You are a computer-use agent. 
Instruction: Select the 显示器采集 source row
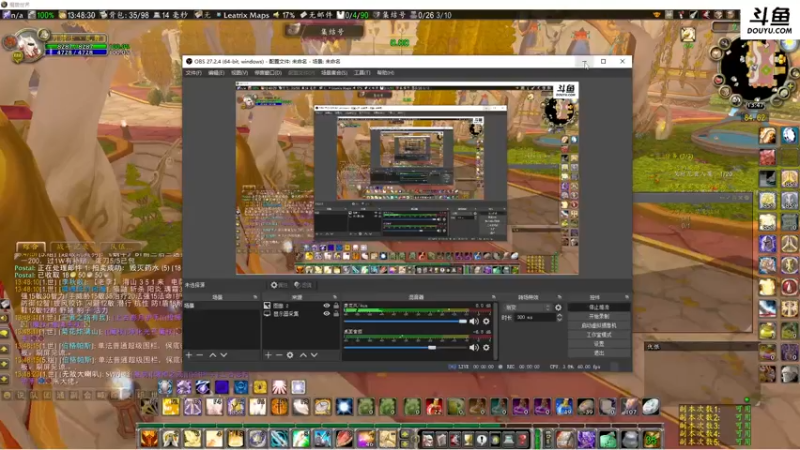(x=301, y=314)
